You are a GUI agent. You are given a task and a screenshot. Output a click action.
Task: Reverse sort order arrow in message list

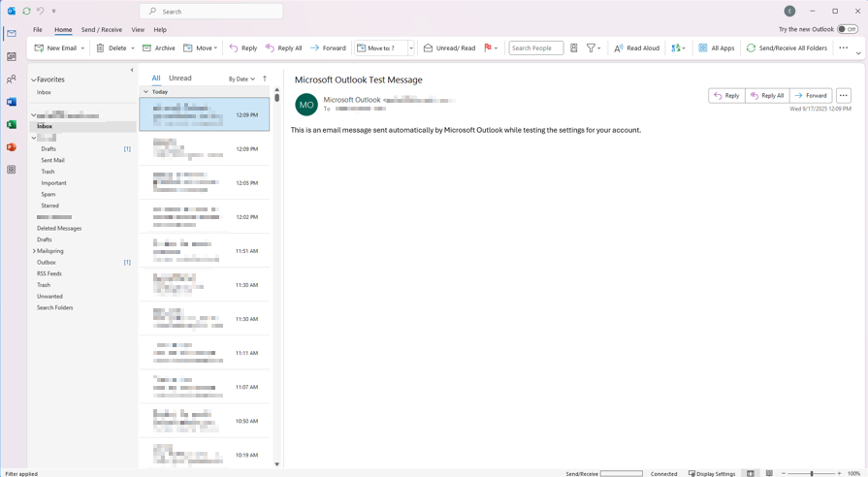click(x=265, y=79)
